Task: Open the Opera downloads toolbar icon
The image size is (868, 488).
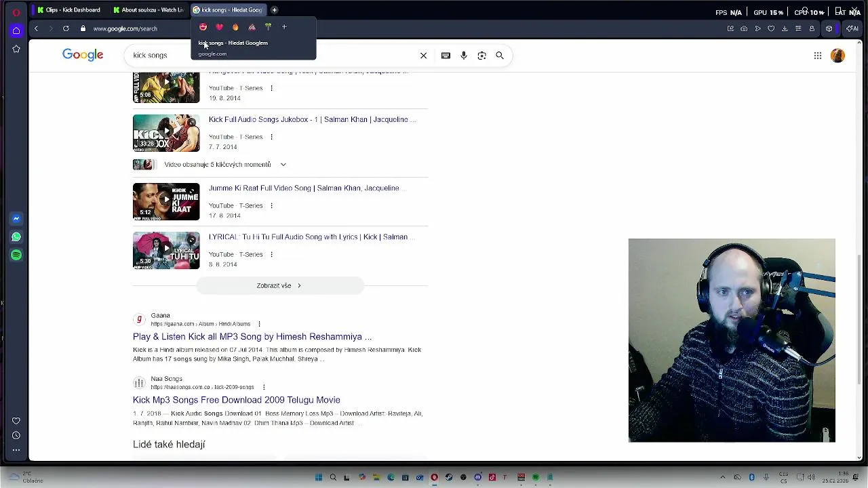Action: click(x=785, y=28)
